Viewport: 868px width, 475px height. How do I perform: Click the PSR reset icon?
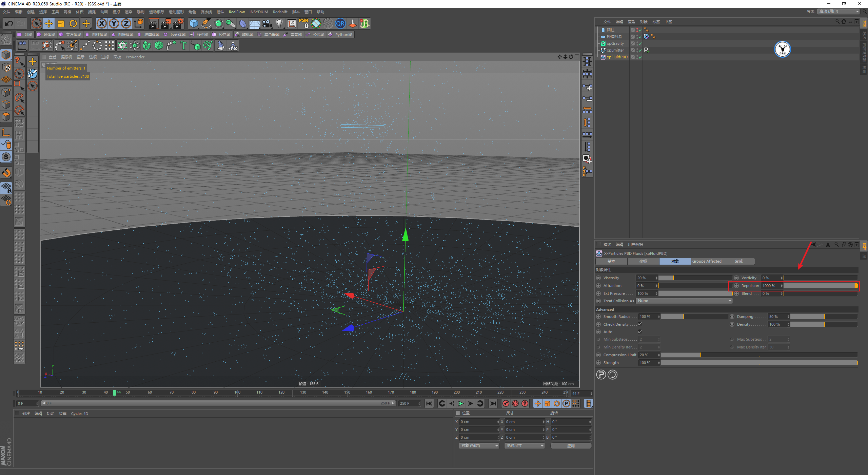tap(304, 23)
